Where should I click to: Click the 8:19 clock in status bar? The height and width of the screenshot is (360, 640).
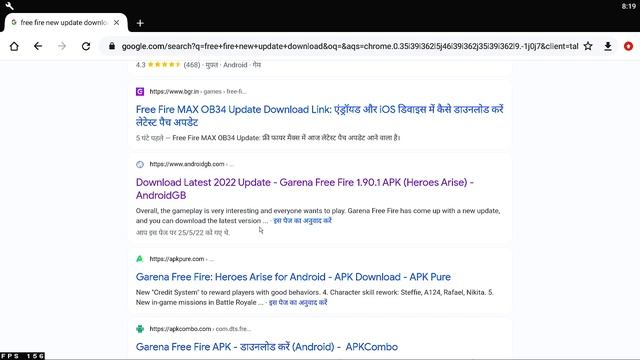629,6
